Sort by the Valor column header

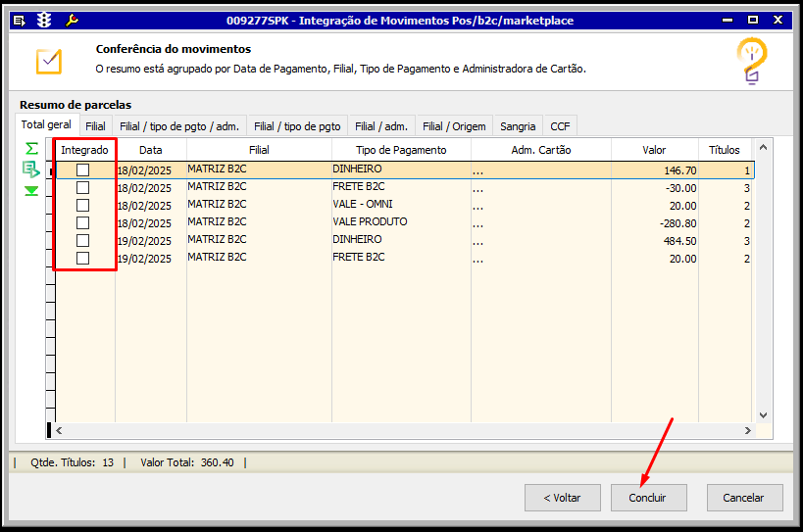click(x=655, y=150)
